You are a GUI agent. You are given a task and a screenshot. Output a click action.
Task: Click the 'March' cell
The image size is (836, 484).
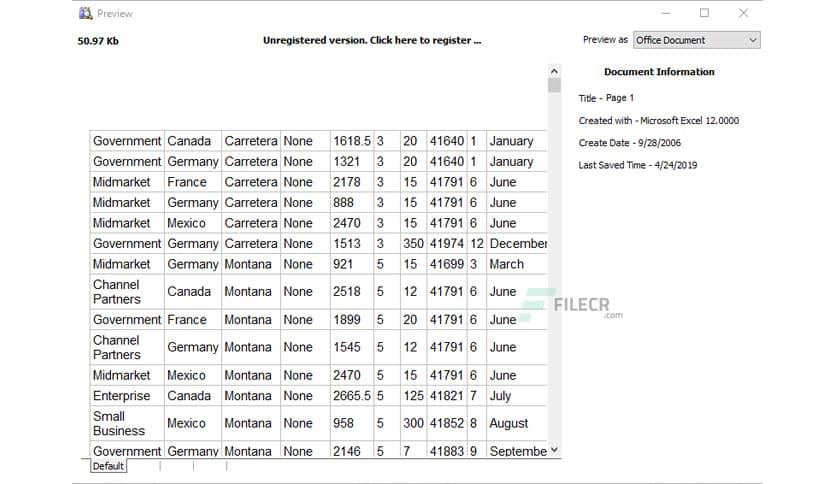(517, 264)
